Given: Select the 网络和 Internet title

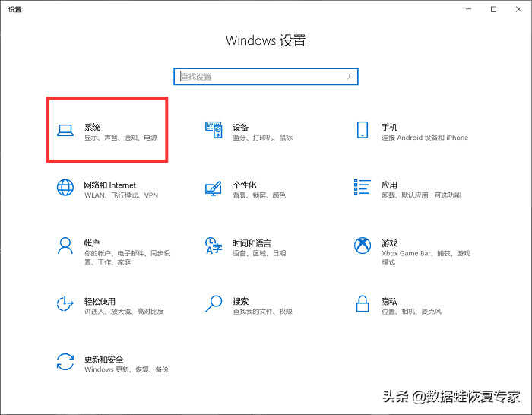Looking at the screenshot, I should (x=109, y=185).
